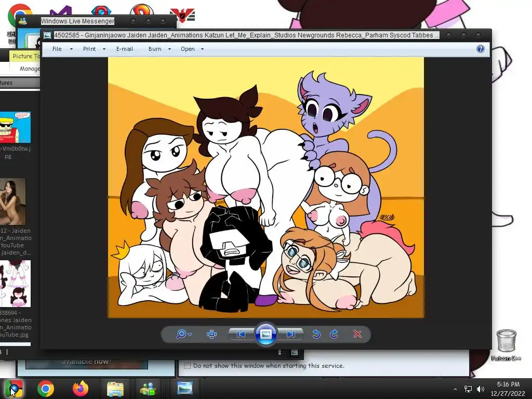Expand the File menu dropdown arrow

point(71,49)
